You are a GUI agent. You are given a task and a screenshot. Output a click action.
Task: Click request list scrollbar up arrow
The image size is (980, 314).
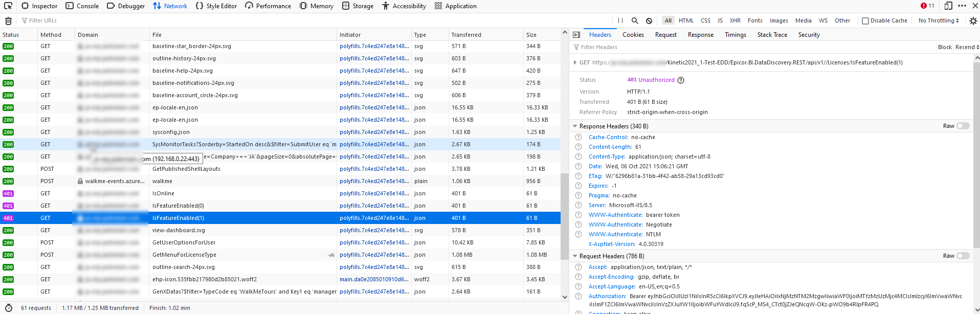coord(565,32)
